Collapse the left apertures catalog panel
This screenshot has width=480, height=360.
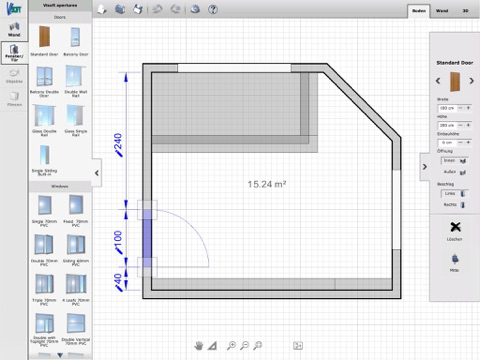(x=97, y=173)
